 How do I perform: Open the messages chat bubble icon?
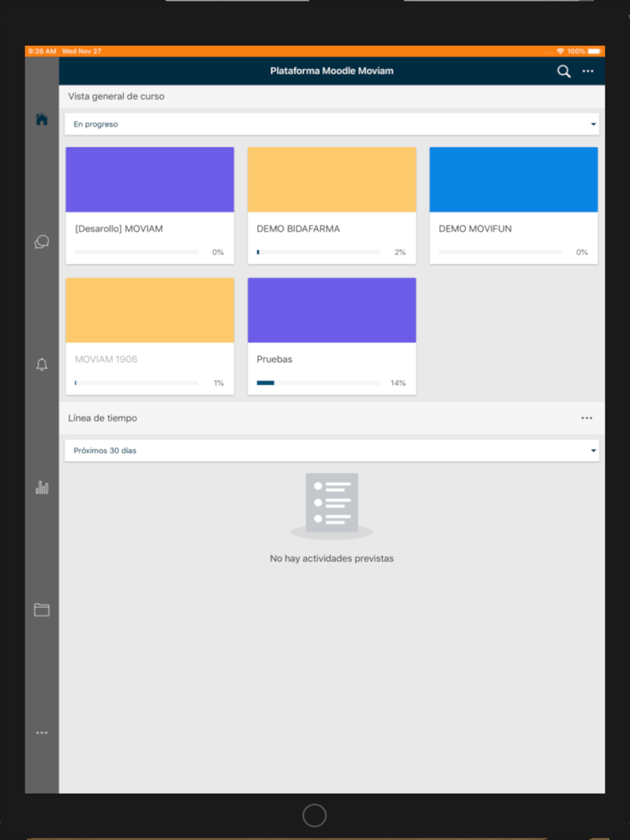coord(42,242)
